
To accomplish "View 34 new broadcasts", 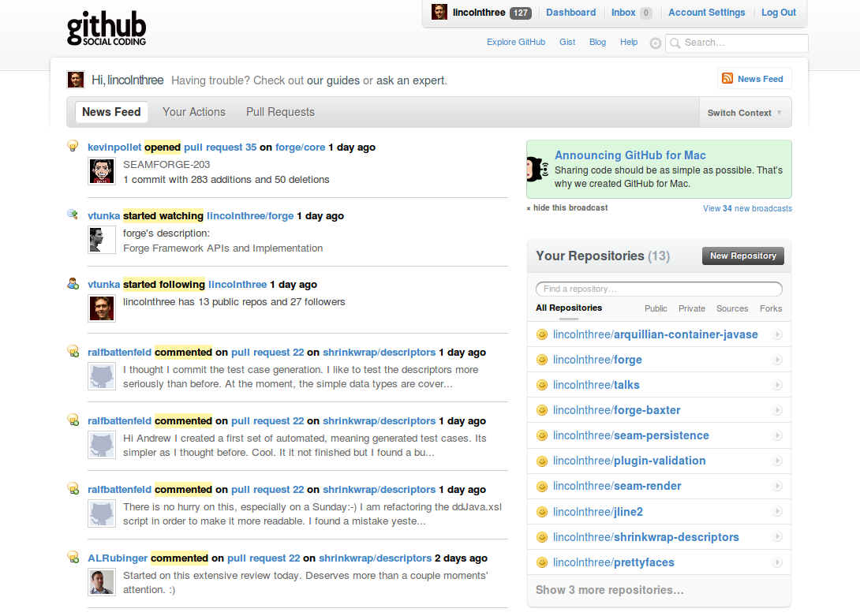I will pyautogui.click(x=747, y=208).
